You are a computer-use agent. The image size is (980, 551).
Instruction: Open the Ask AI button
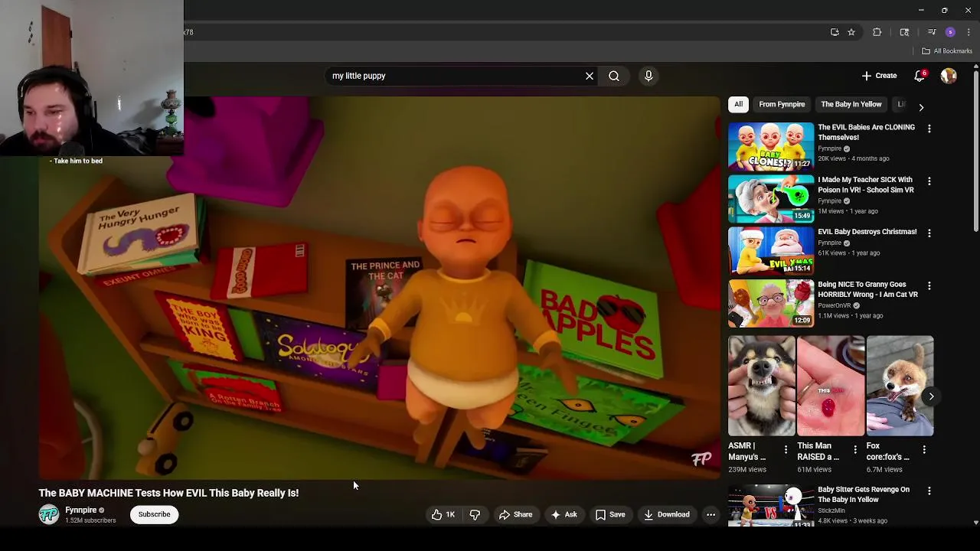click(564, 514)
